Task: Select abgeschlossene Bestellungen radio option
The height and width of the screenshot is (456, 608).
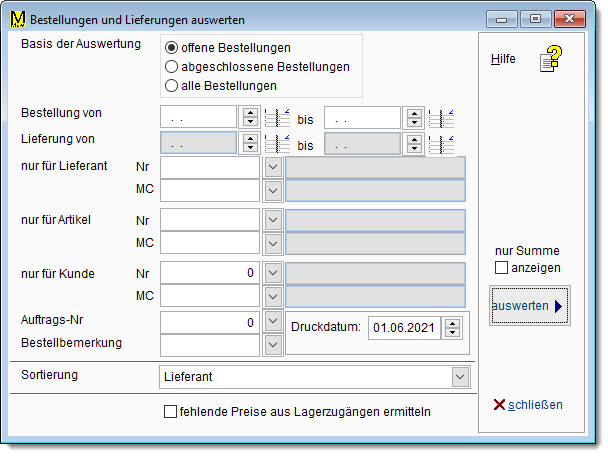Action: (172, 67)
